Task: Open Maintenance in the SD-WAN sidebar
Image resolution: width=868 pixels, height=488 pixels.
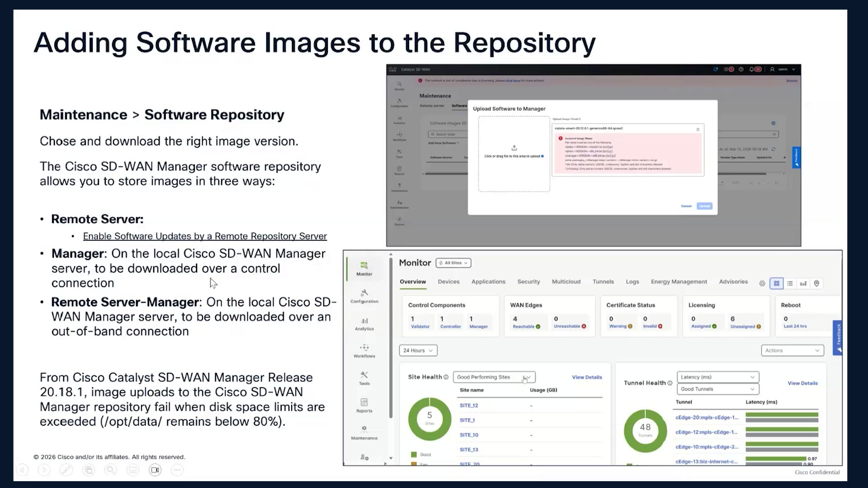Action: (364, 433)
